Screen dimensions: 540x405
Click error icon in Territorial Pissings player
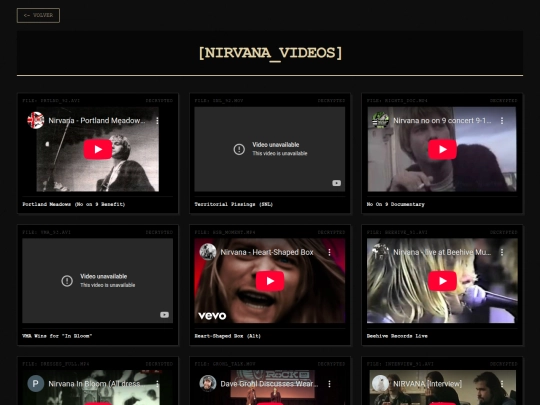239,149
